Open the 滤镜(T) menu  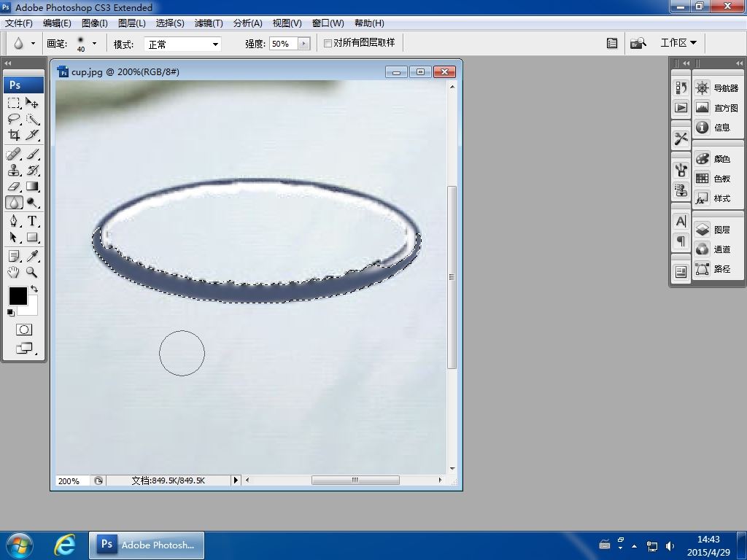pyautogui.click(x=209, y=23)
